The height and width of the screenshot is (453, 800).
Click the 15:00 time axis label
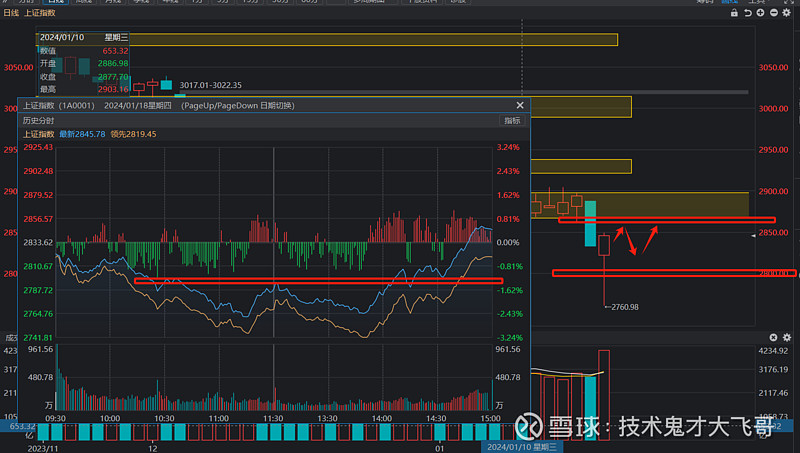490,418
